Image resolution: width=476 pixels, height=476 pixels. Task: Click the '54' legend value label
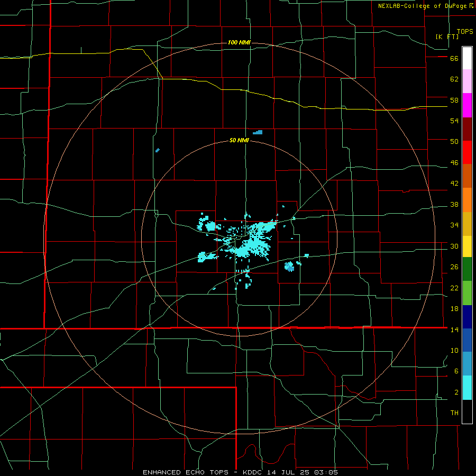(454, 121)
